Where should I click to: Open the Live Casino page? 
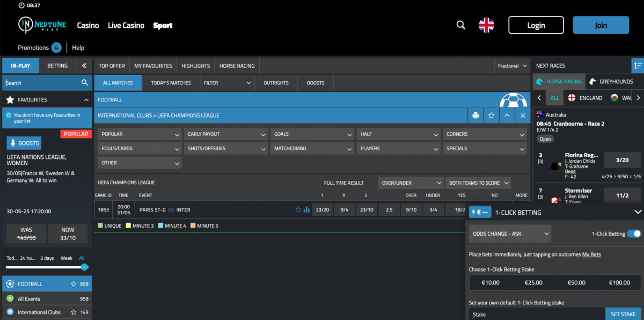[x=126, y=25]
